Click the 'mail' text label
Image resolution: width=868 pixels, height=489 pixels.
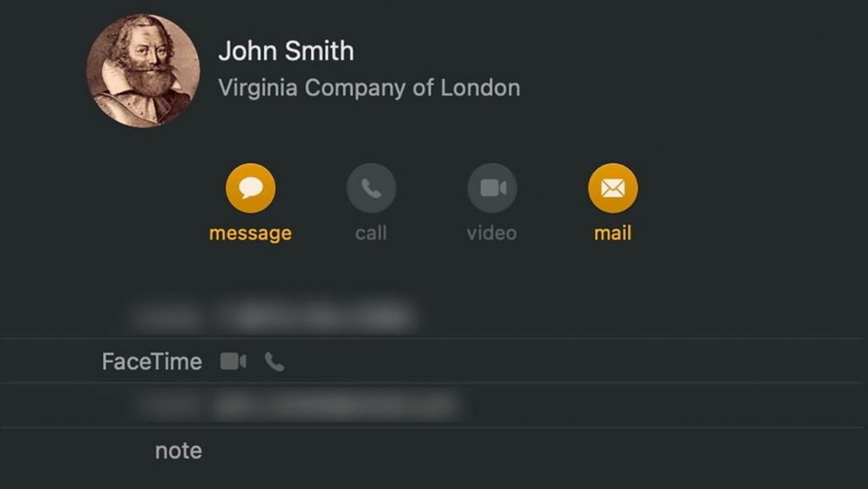[613, 233]
